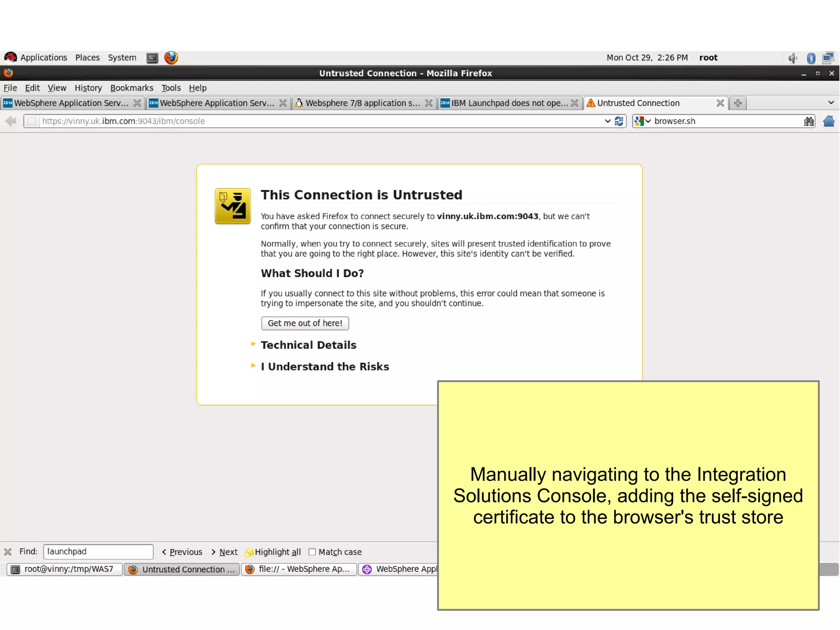Click Next in the find bar

(x=224, y=552)
